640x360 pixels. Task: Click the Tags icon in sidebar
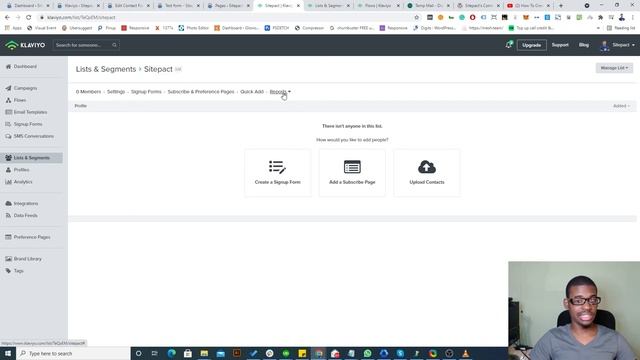pyautogui.click(x=8, y=271)
